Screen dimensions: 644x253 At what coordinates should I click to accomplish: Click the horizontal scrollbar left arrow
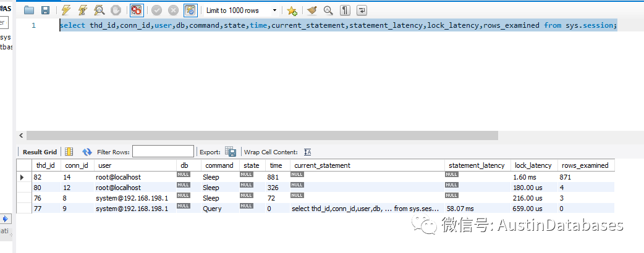[22, 135]
